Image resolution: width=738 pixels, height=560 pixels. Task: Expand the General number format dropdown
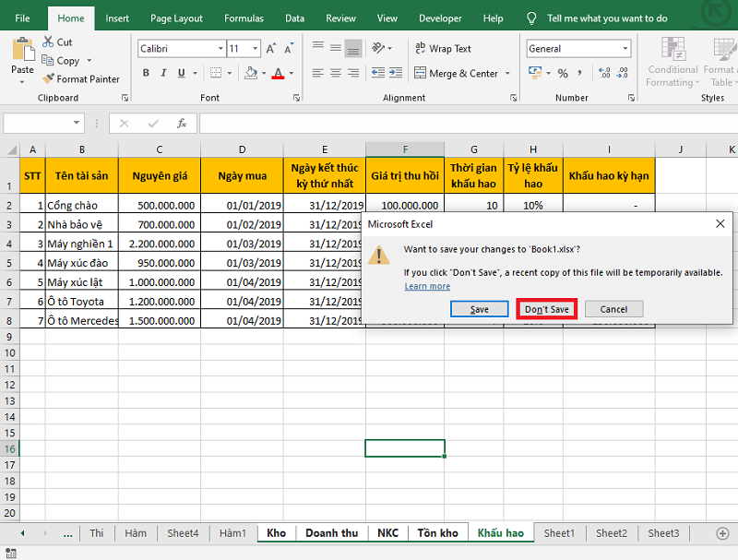pyautogui.click(x=625, y=49)
